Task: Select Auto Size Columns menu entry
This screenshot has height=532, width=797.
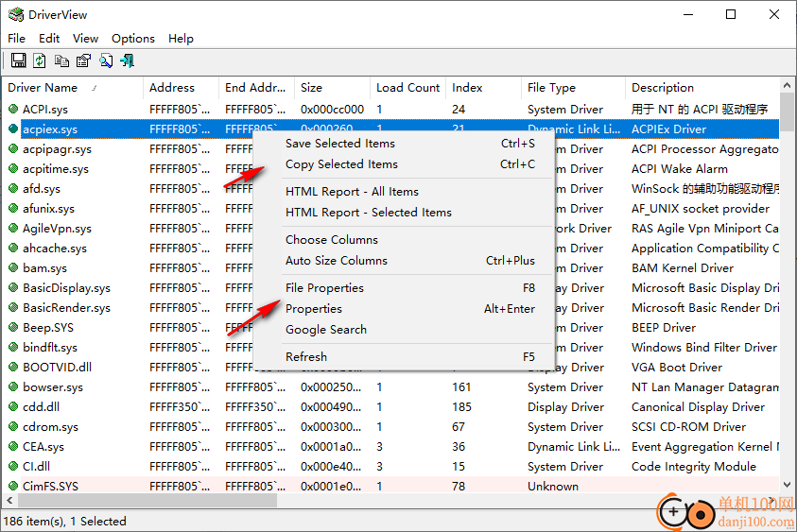Action: (x=404, y=260)
